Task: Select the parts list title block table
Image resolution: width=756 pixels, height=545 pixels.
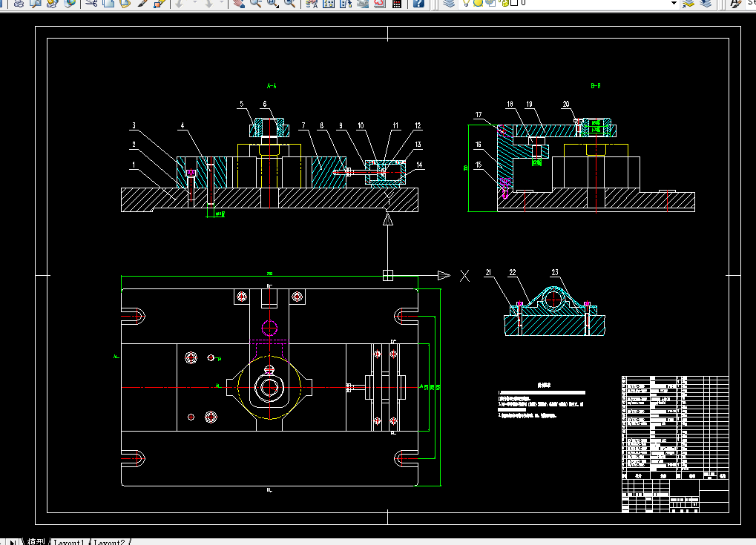Action: click(675, 444)
